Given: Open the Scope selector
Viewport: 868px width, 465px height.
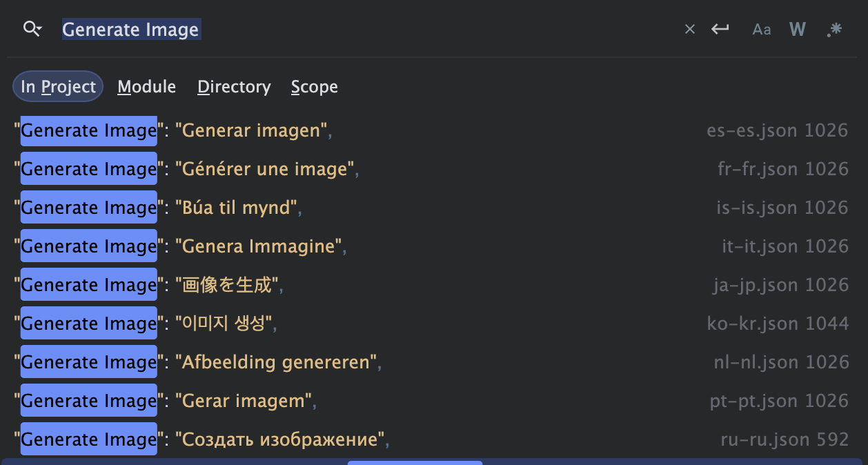Looking at the screenshot, I should [x=314, y=86].
